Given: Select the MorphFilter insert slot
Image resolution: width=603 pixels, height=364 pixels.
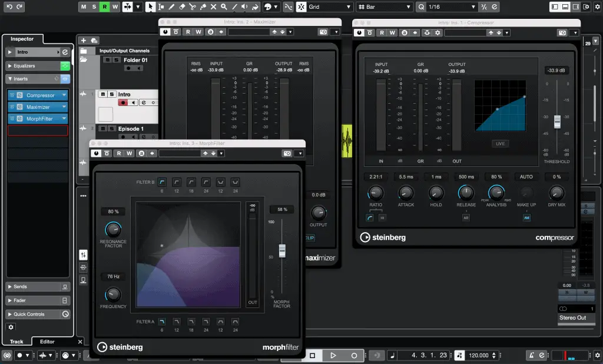Looking at the screenshot, I should (38, 118).
